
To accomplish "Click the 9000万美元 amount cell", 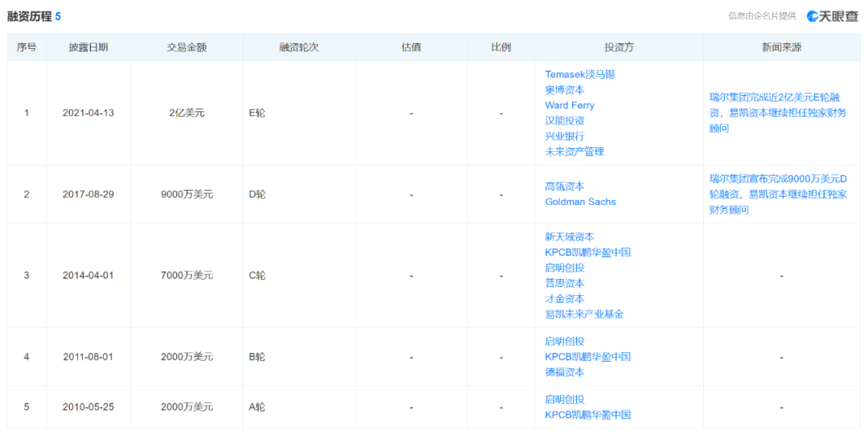I will (186, 195).
